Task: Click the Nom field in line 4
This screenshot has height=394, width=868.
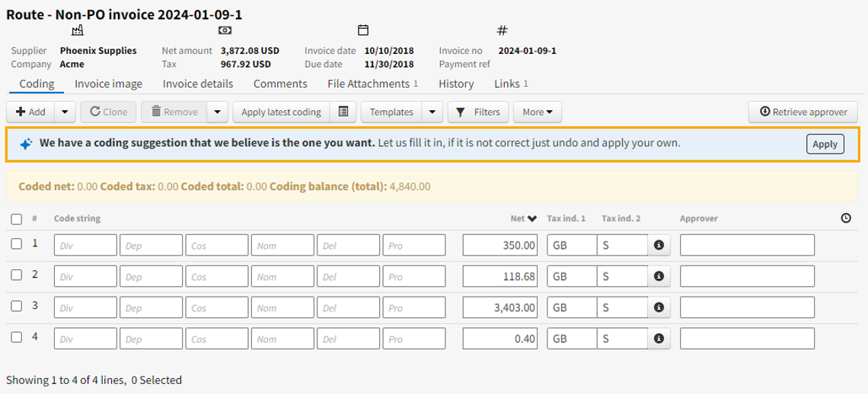Action: coord(282,338)
